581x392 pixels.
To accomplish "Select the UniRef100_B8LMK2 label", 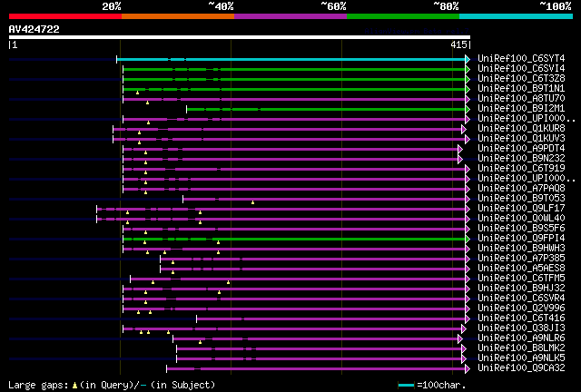I will pyautogui.click(x=521, y=348).
